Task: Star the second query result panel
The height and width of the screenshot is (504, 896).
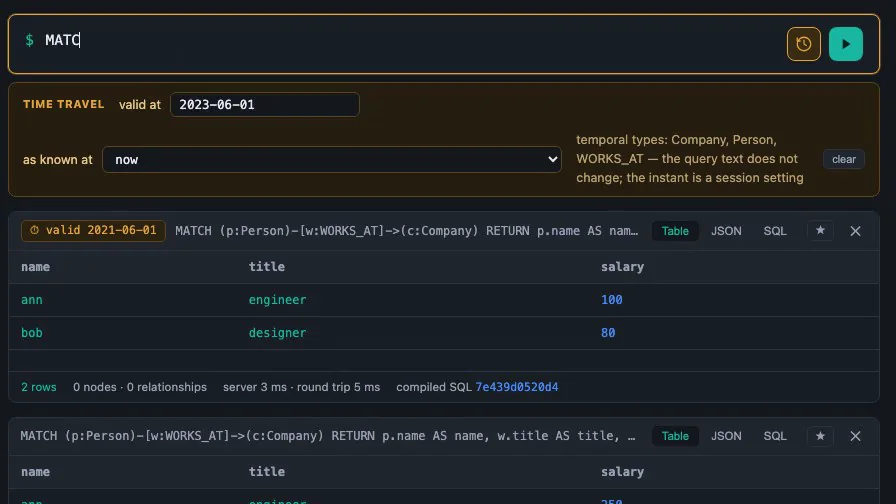Action: 820,436
